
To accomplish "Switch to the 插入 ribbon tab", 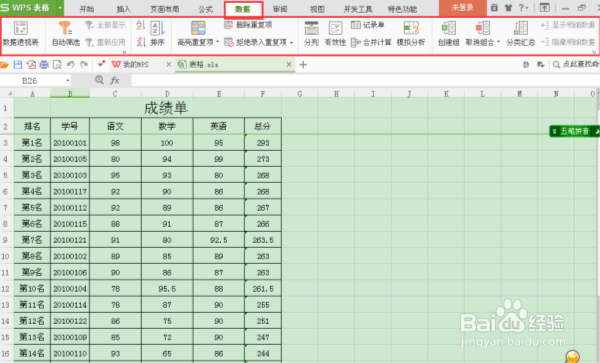I will coord(123,9).
